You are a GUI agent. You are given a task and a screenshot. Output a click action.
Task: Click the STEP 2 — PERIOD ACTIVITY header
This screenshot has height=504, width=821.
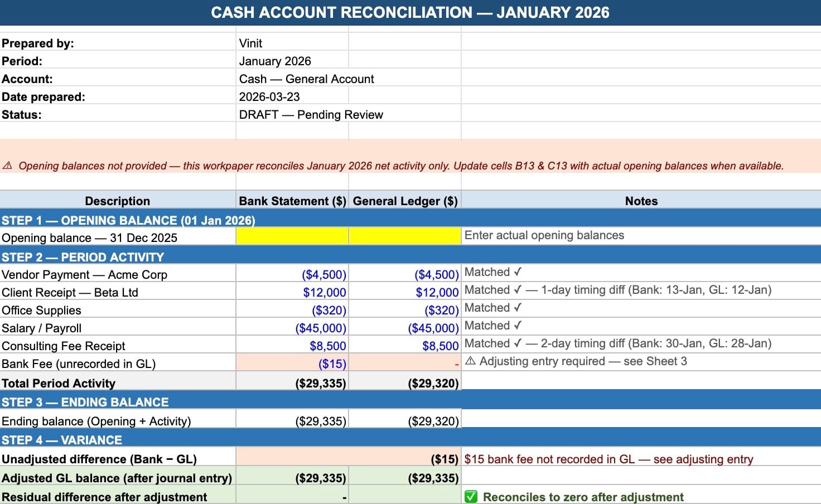tap(82, 256)
